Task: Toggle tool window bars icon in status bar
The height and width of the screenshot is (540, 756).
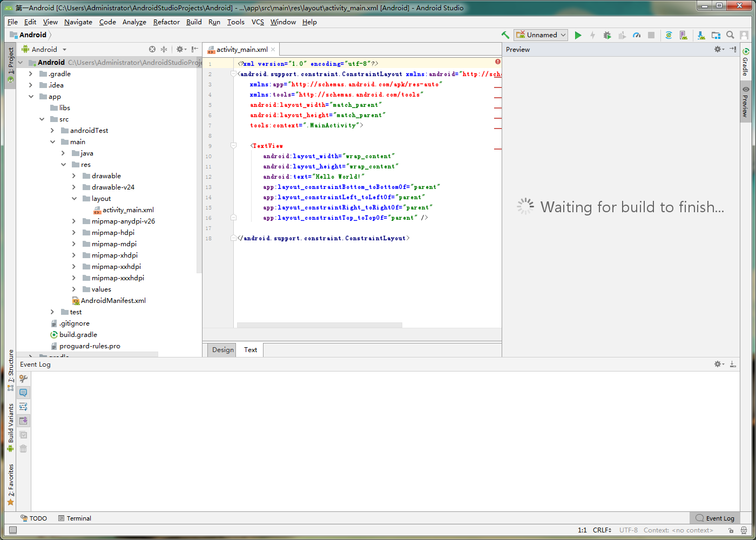Action: pos(13,530)
